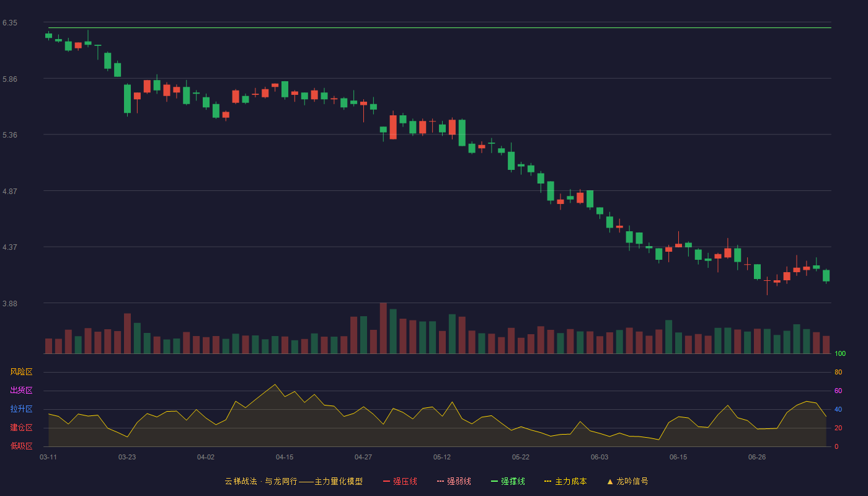The height and width of the screenshot is (496, 868).
Task: Click the red 20 indicator scale value
Action: point(838,428)
